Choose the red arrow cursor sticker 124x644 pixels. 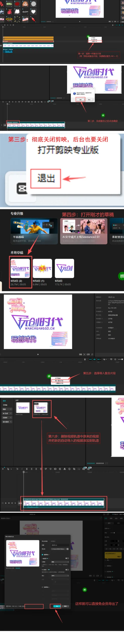point(33,19)
